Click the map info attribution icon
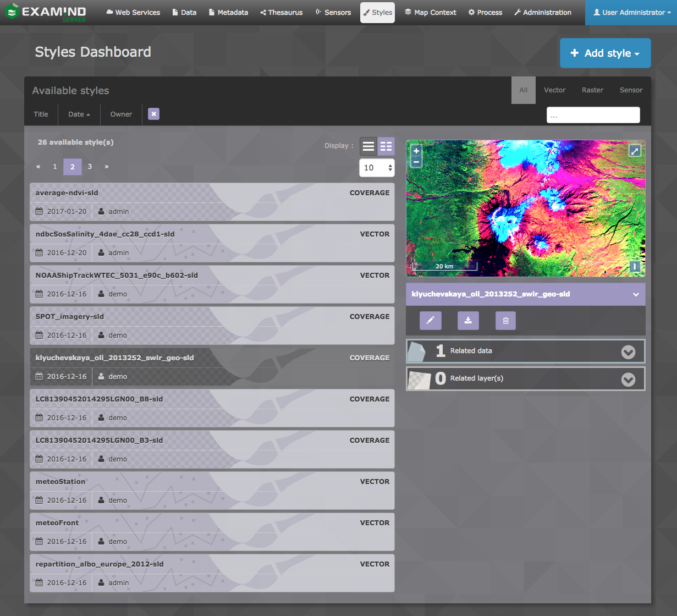This screenshot has width=677, height=616. point(635,266)
